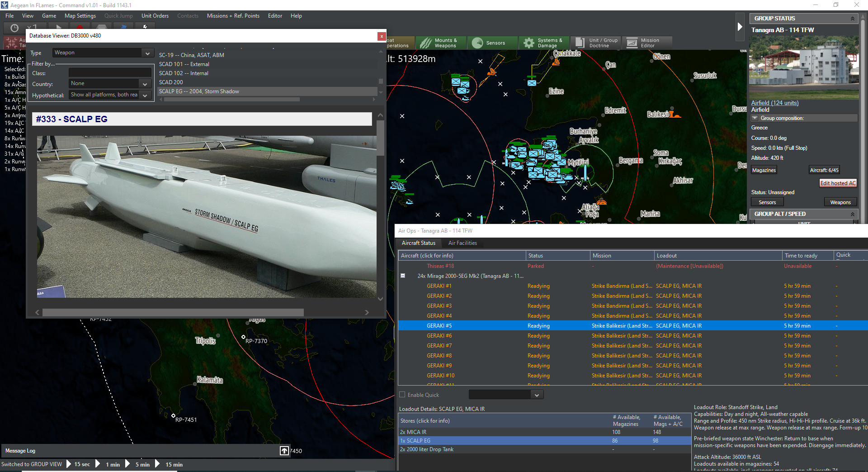
Task: Click the time compression clock icon
Action: (13, 28)
